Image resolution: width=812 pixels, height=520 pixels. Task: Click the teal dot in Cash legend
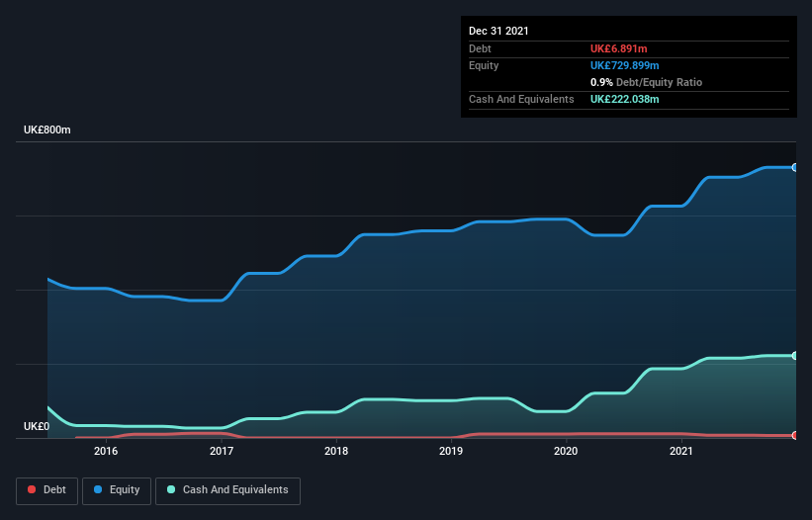(x=171, y=489)
